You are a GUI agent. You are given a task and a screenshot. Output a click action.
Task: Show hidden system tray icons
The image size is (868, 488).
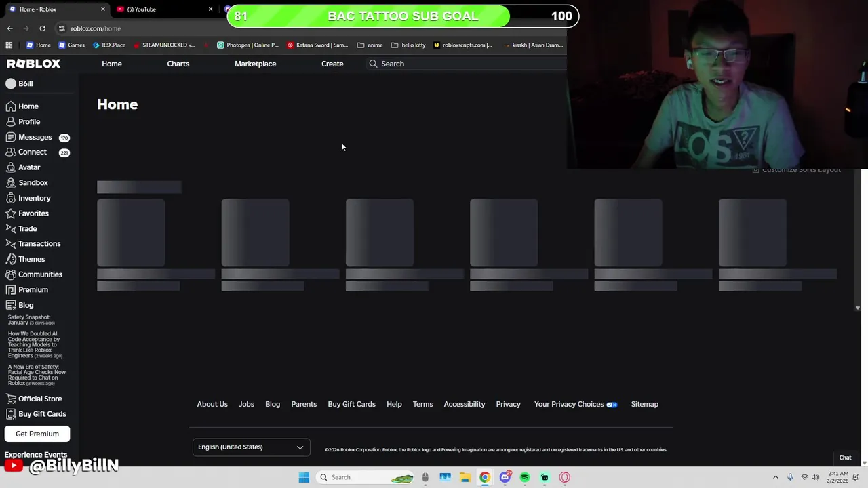click(775, 477)
